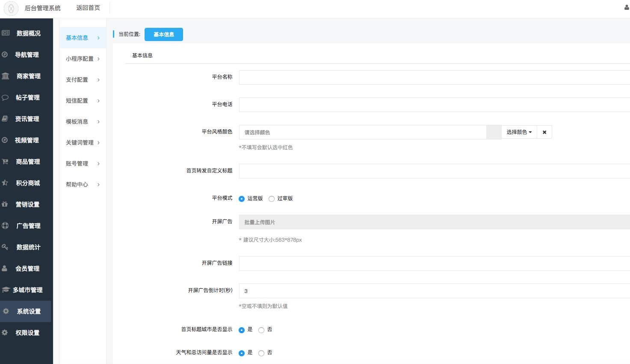Click the gift icon beside 营销设置

[x=5, y=204]
